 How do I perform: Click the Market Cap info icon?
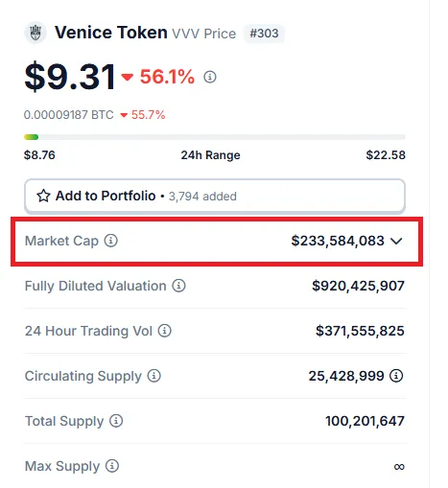point(111,241)
